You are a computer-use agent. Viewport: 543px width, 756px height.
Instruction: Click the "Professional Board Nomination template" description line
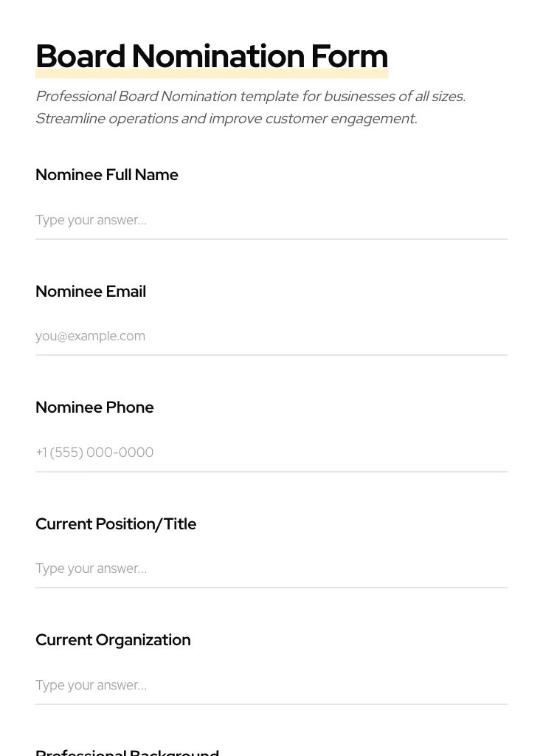(x=250, y=97)
